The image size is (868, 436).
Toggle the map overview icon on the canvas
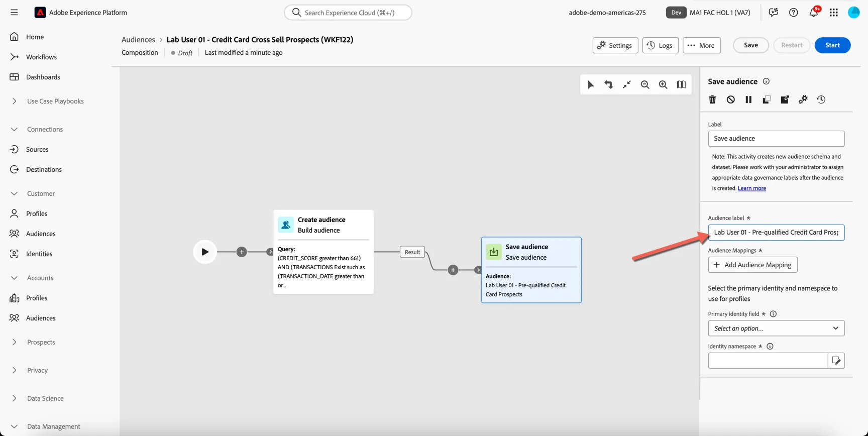point(681,85)
